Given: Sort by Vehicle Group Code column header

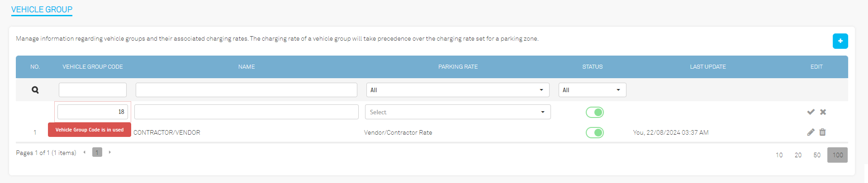Looking at the screenshot, I should [93, 67].
